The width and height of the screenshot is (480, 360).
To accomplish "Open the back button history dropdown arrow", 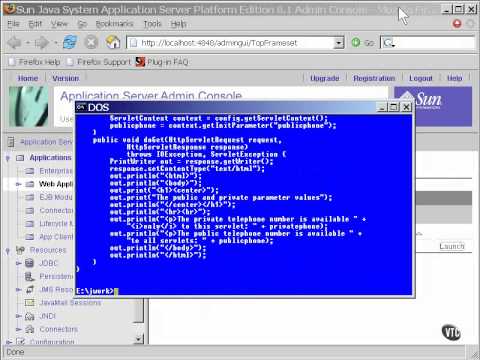I will pos(28,43).
